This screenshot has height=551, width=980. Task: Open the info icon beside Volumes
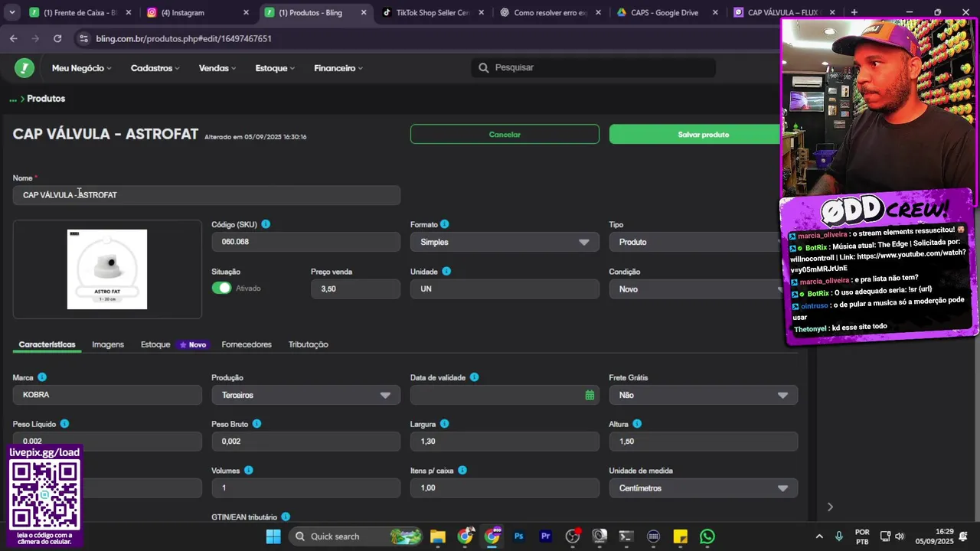[x=248, y=471]
